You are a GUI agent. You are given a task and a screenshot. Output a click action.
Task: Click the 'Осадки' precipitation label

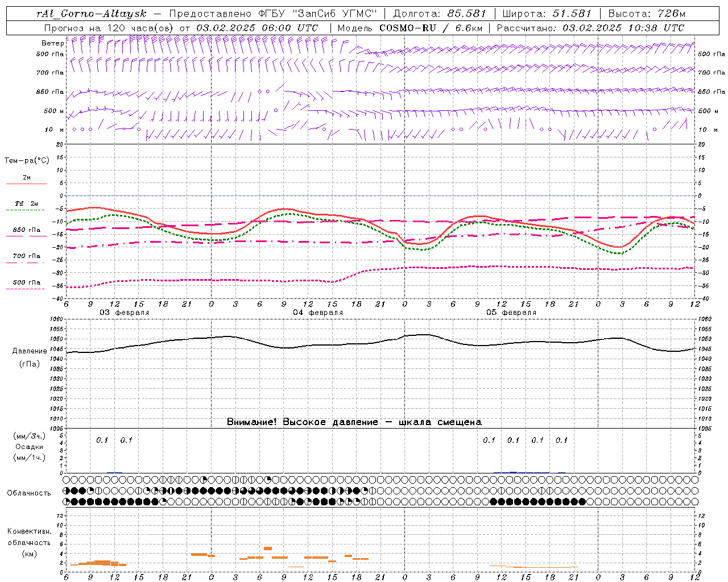tap(30, 447)
